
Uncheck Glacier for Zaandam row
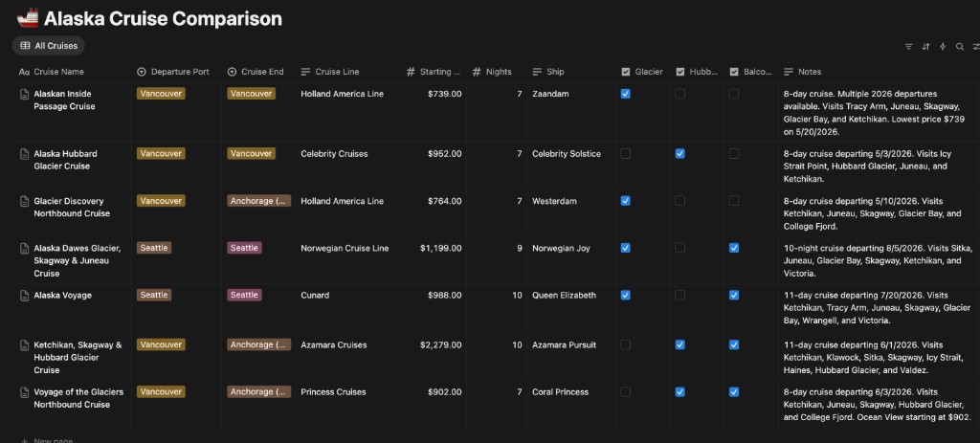tap(626, 94)
